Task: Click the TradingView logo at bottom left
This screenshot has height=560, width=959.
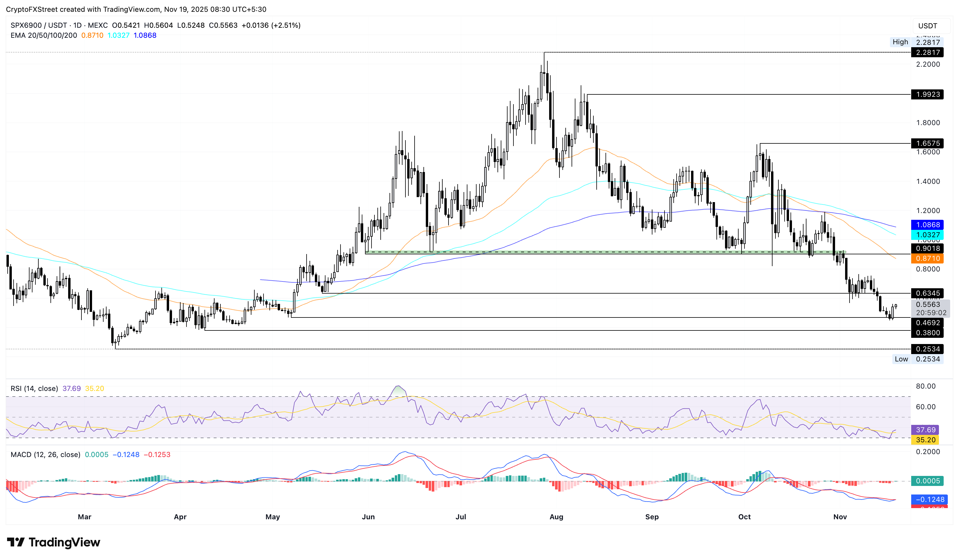Action: click(x=53, y=543)
